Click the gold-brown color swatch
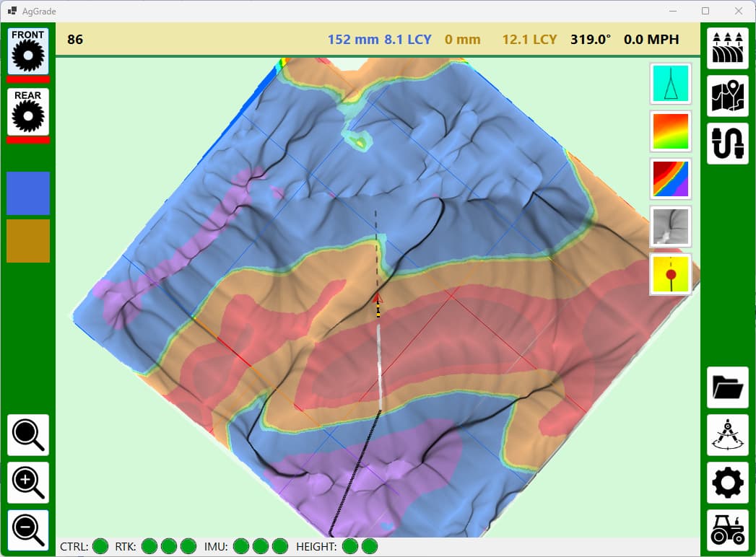This screenshot has height=557, width=756. tap(28, 241)
